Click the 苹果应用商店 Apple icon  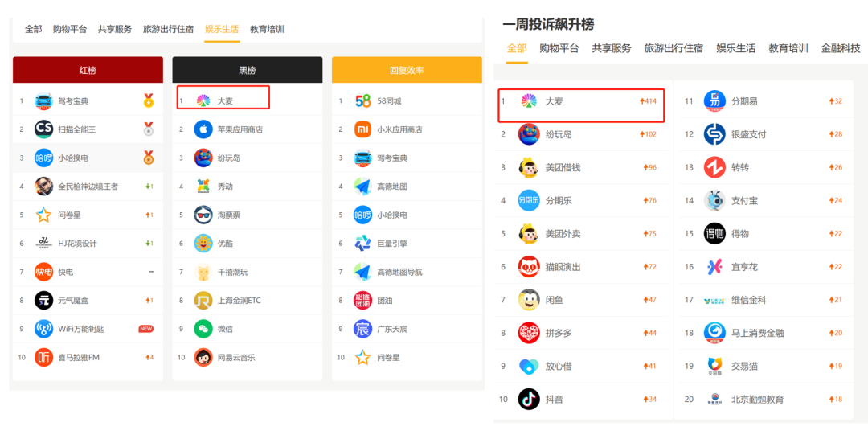click(x=203, y=129)
